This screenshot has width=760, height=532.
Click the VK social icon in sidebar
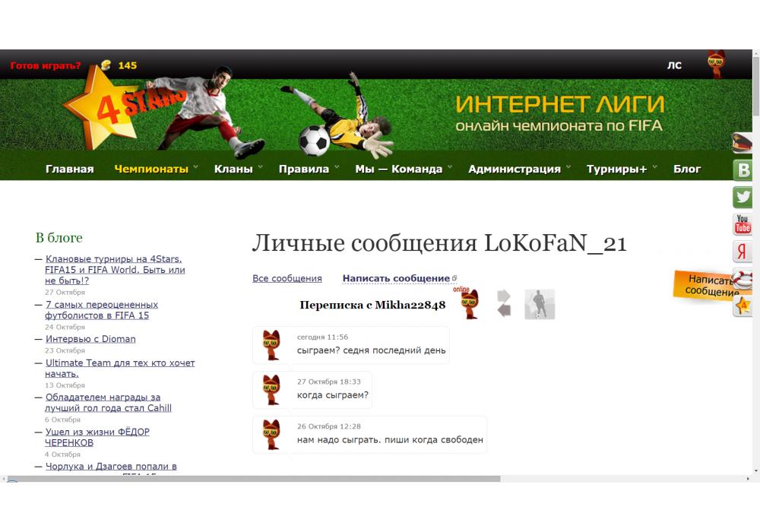click(x=743, y=169)
